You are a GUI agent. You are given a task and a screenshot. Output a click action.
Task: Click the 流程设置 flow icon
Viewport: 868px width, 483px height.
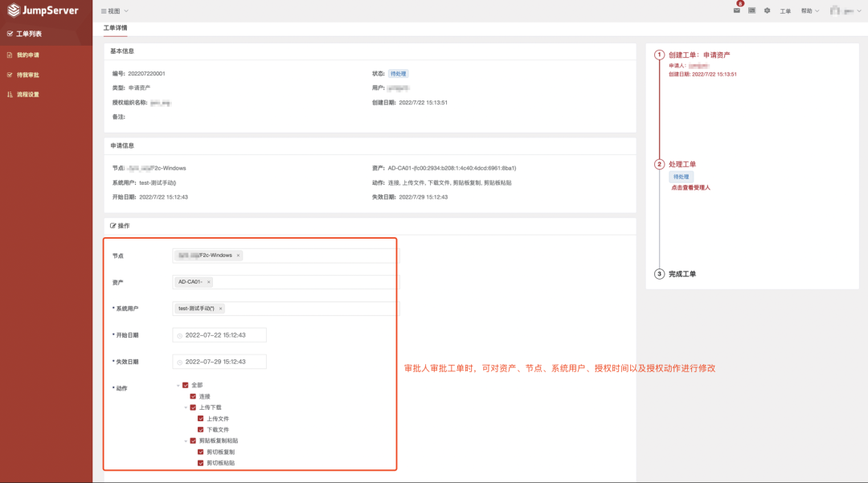10,95
